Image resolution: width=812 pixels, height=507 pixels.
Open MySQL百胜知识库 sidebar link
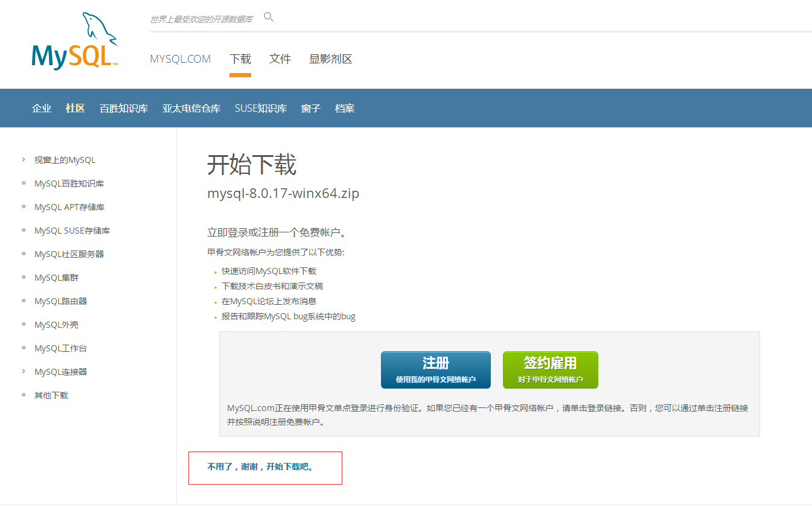[x=69, y=183]
